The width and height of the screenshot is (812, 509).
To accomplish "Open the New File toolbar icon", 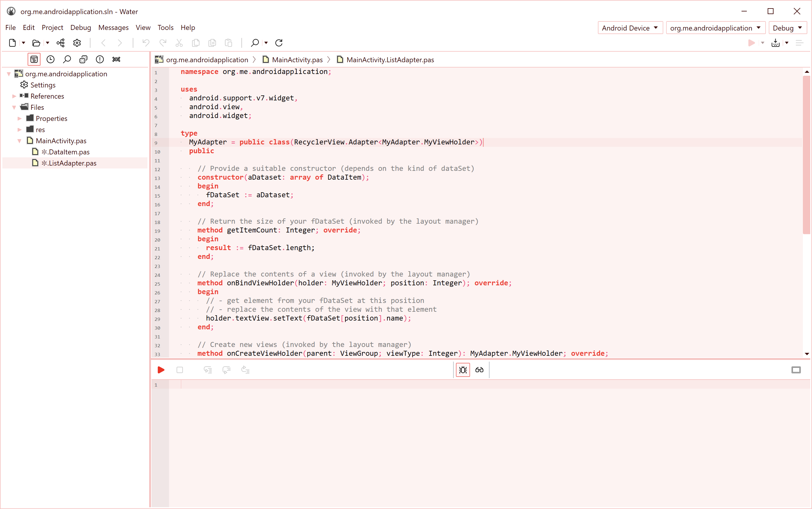I will [12, 43].
